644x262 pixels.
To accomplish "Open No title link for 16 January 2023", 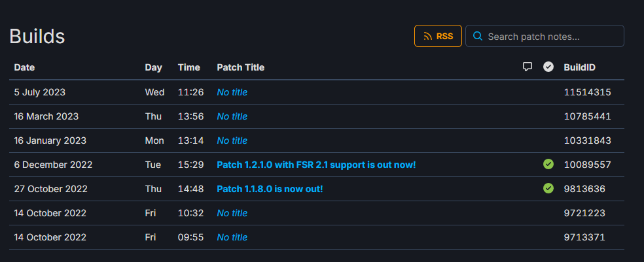I will click(232, 140).
